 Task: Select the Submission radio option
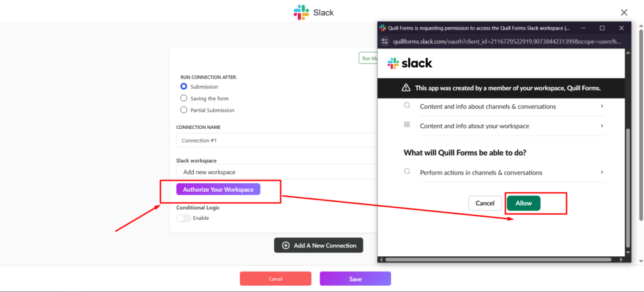[x=184, y=87]
